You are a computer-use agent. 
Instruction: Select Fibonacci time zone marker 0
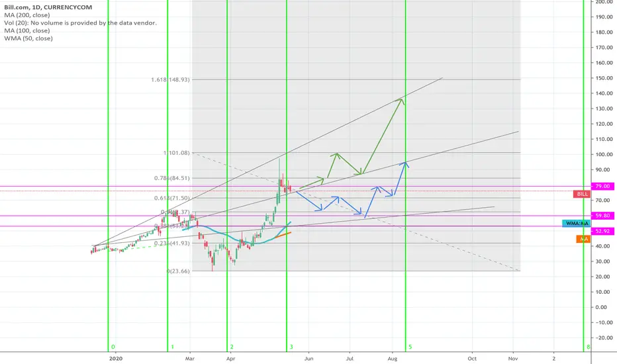click(113, 347)
